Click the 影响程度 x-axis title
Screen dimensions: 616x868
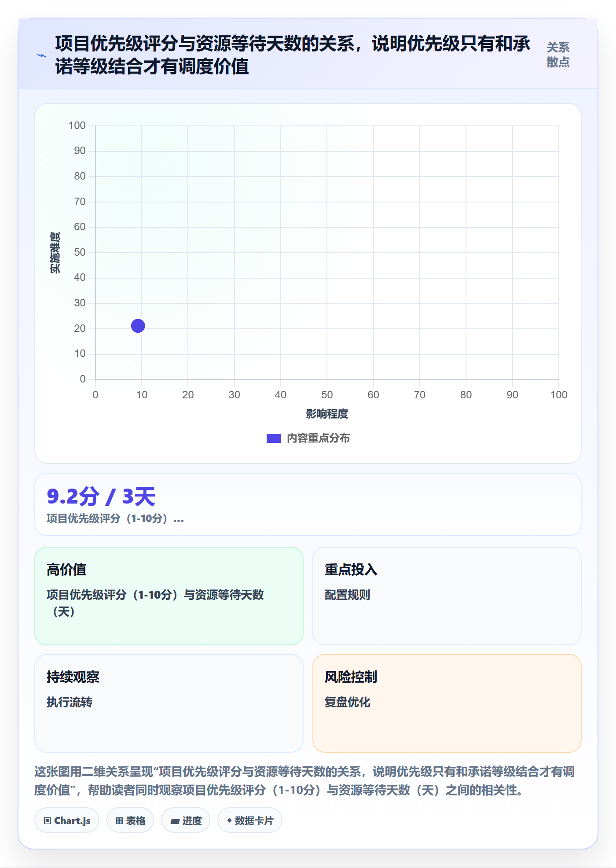point(327,414)
